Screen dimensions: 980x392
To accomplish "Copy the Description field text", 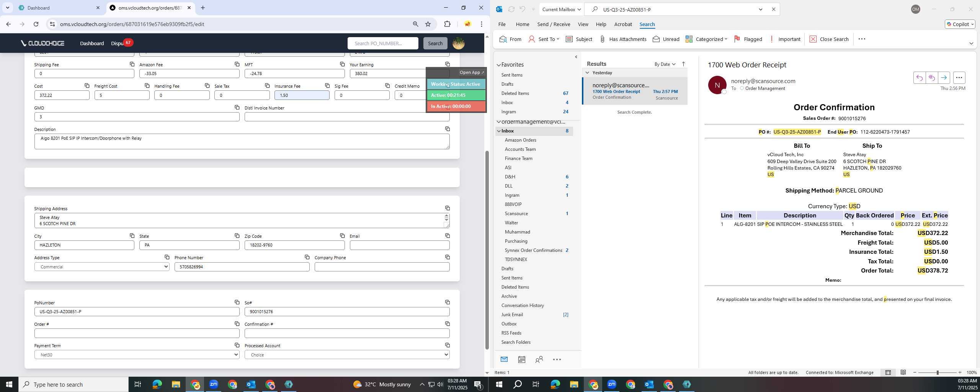I will point(447,129).
